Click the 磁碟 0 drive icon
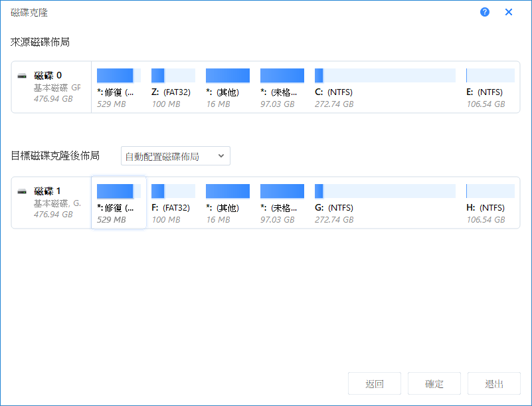The width and height of the screenshot is (532, 406). pos(21,75)
